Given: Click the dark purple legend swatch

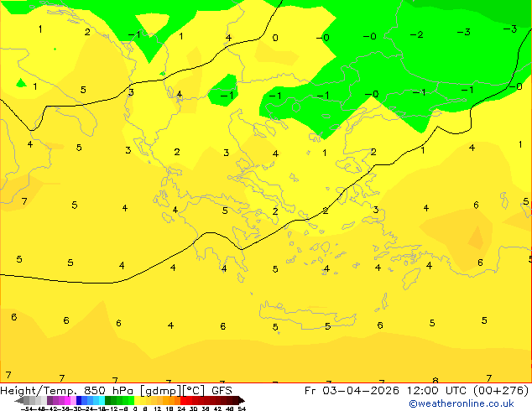Looking at the screenshot, I should (x=50, y=400).
